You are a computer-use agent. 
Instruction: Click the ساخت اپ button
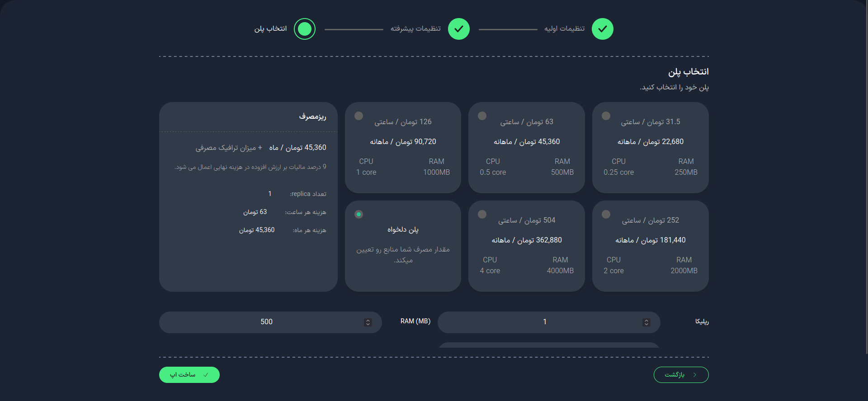189,375
